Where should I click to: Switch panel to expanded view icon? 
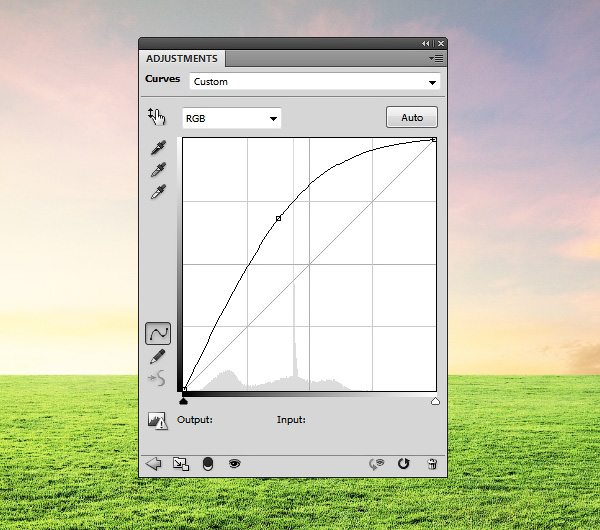tap(180, 464)
